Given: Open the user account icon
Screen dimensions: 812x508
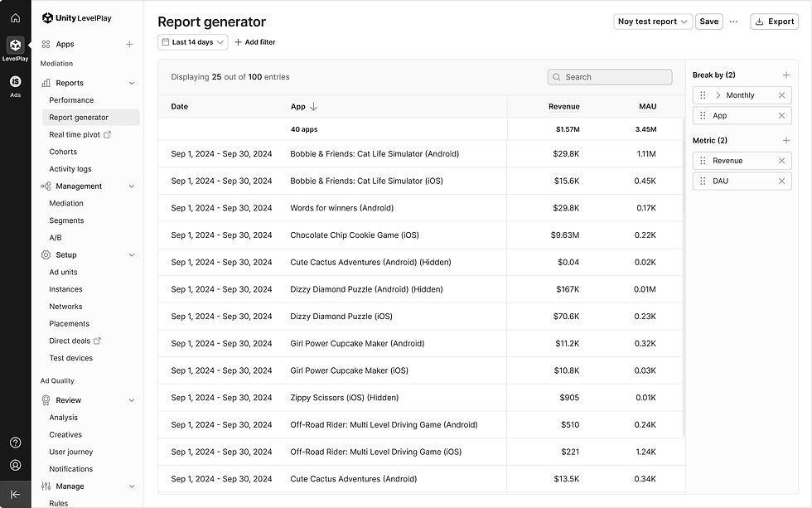Looking at the screenshot, I should coord(16,465).
